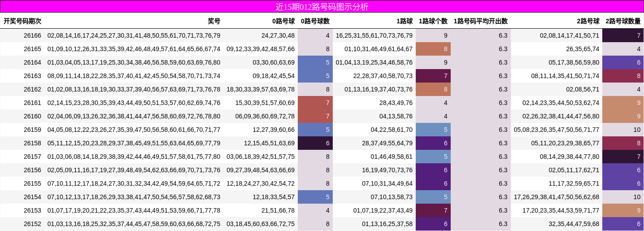Click average value 6.3 in row 26166
The width and height of the screenshot is (644, 231).
(481, 35)
